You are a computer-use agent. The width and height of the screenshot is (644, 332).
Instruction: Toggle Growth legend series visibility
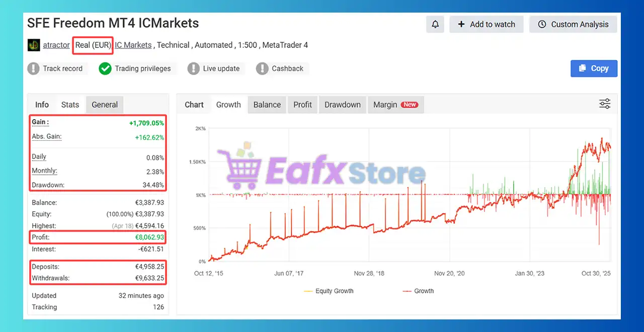[x=418, y=291]
